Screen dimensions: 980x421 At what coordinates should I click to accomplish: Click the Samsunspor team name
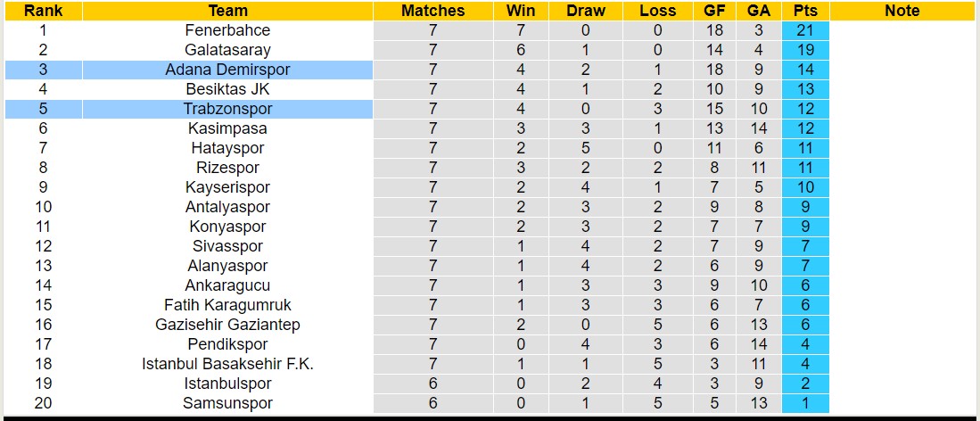227,403
